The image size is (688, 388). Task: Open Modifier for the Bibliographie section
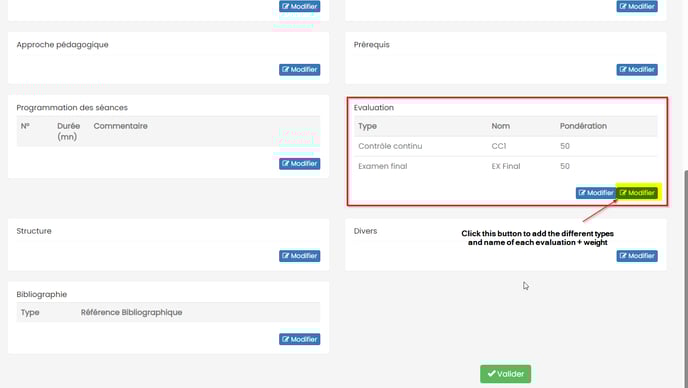[x=299, y=339]
